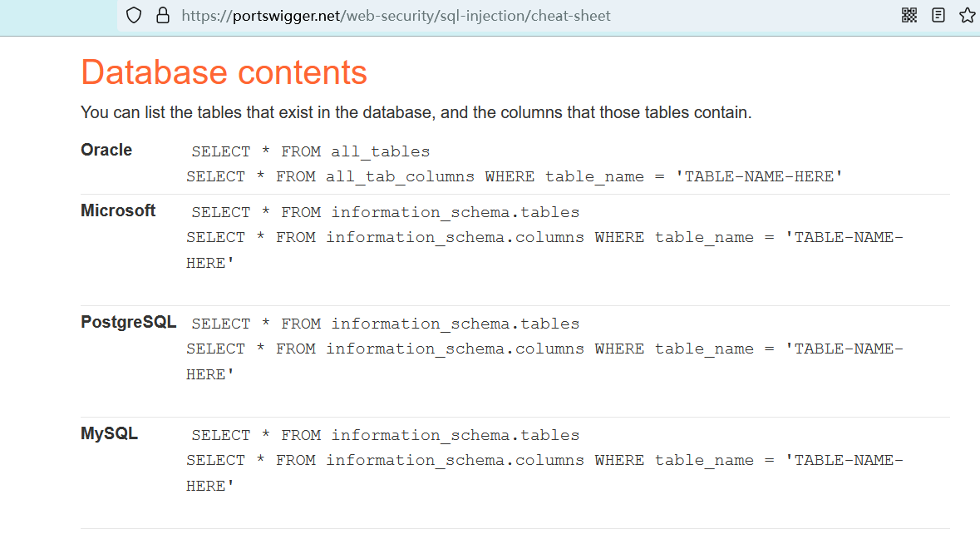
Task: Click the portswigger.net URL in address bar
Action: (x=396, y=15)
